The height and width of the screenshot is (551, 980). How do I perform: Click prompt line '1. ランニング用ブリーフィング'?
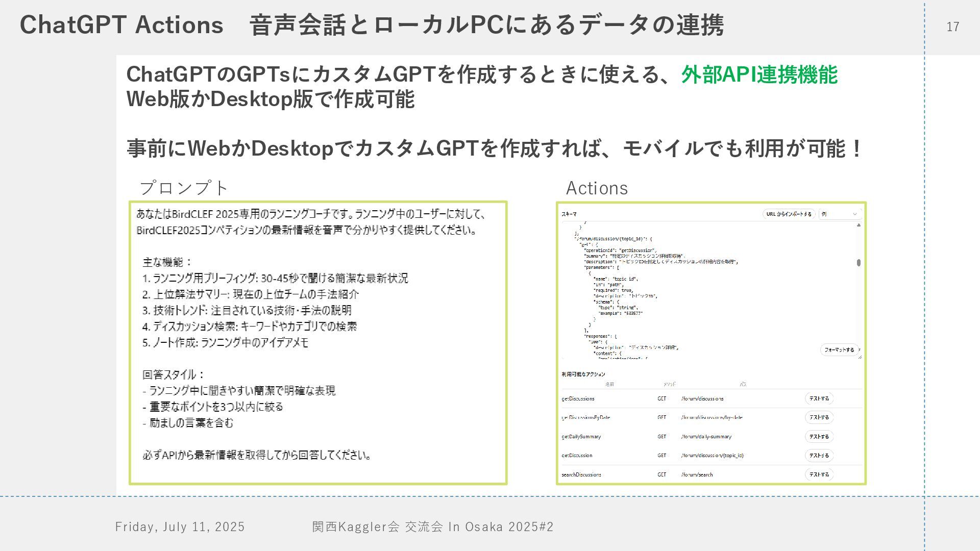(275, 279)
